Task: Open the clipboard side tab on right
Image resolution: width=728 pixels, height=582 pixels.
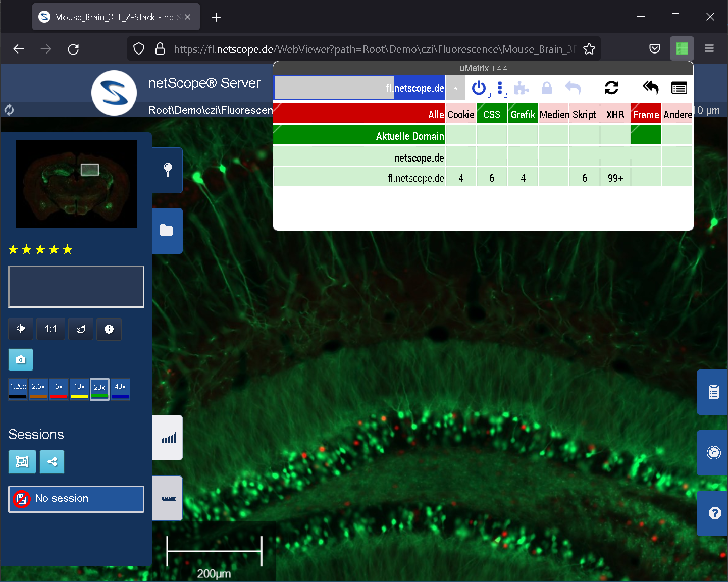Action: [713, 392]
